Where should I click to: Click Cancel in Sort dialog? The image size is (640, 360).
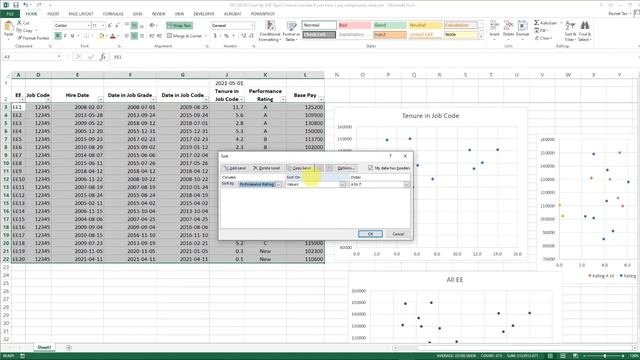pyautogui.click(x=398, y=234)
